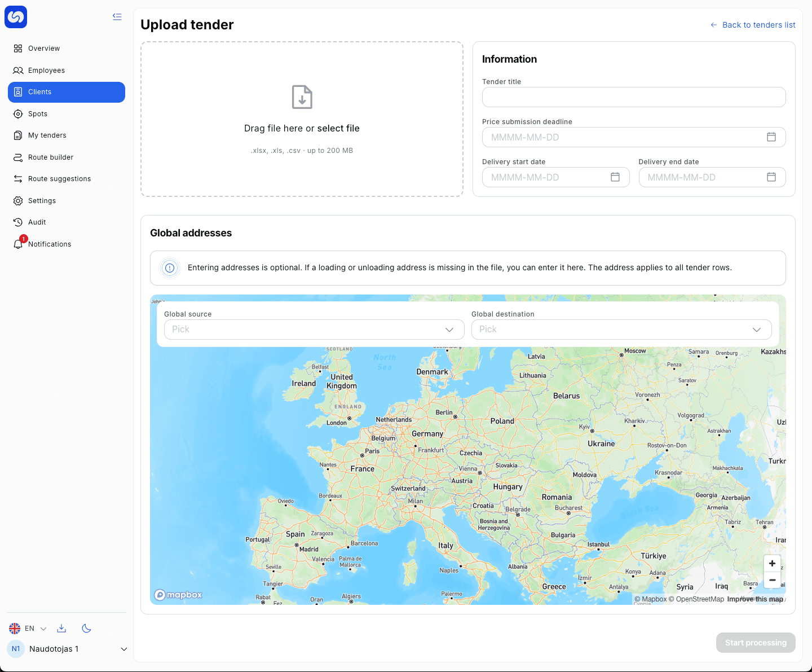The image size is (812, 672).
Task: Click the Overview grid icon
Action: pyautogui.click(x=18, y=49)
